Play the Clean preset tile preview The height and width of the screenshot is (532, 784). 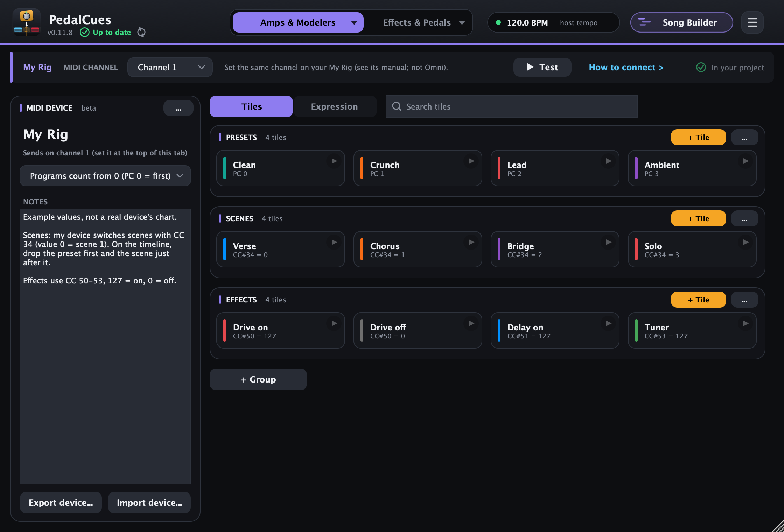(334, 161)
